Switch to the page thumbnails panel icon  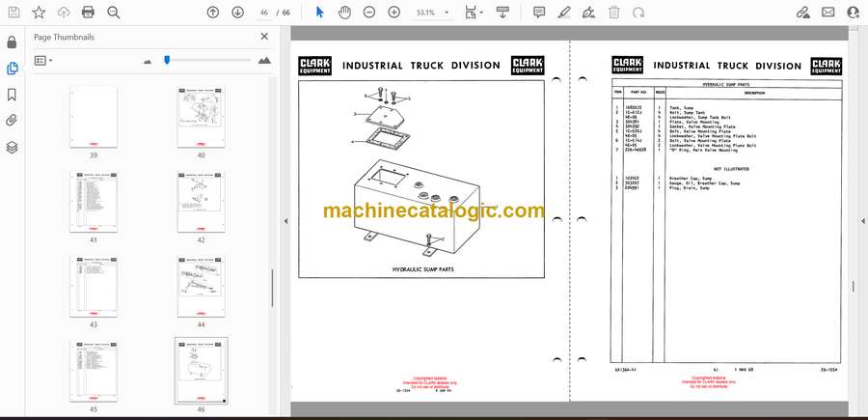coord(13,69)
